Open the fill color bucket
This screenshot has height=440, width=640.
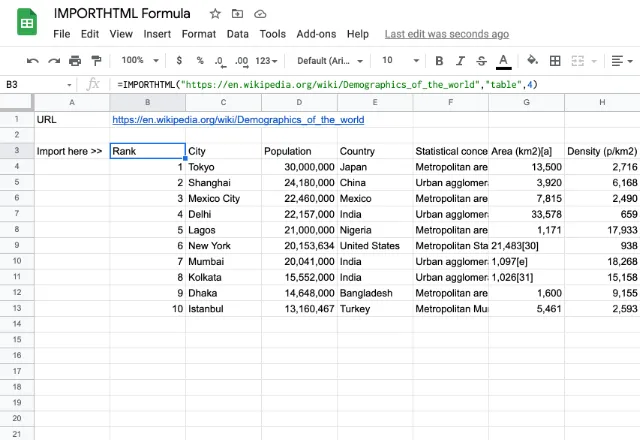click(x=532, y=60)
